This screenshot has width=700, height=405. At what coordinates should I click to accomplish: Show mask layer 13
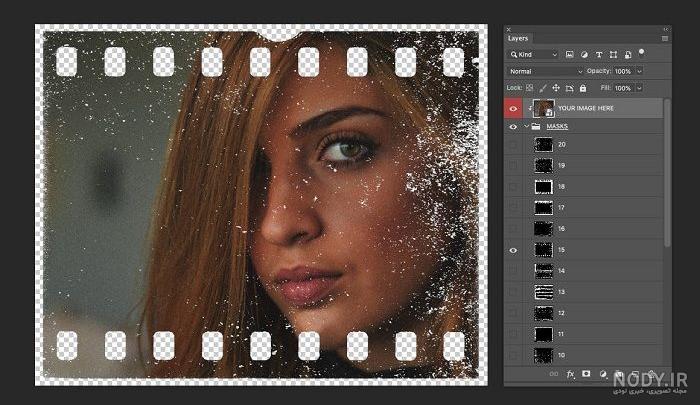tap(513, 292)
